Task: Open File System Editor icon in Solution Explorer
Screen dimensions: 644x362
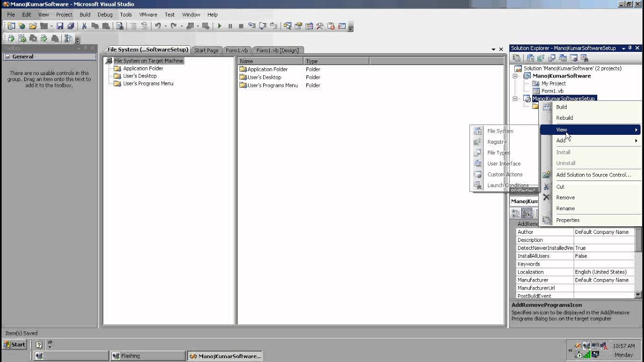Action: click(530, 58)
